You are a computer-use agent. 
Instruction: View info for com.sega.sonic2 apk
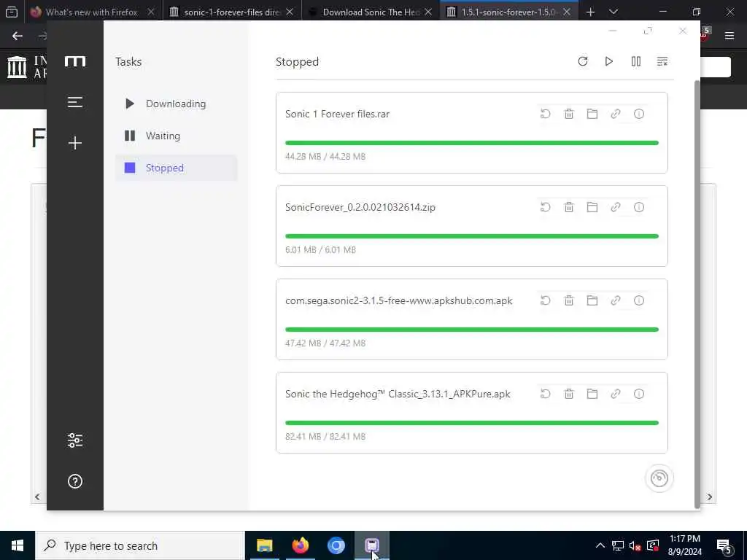click(x=639, y=300)
